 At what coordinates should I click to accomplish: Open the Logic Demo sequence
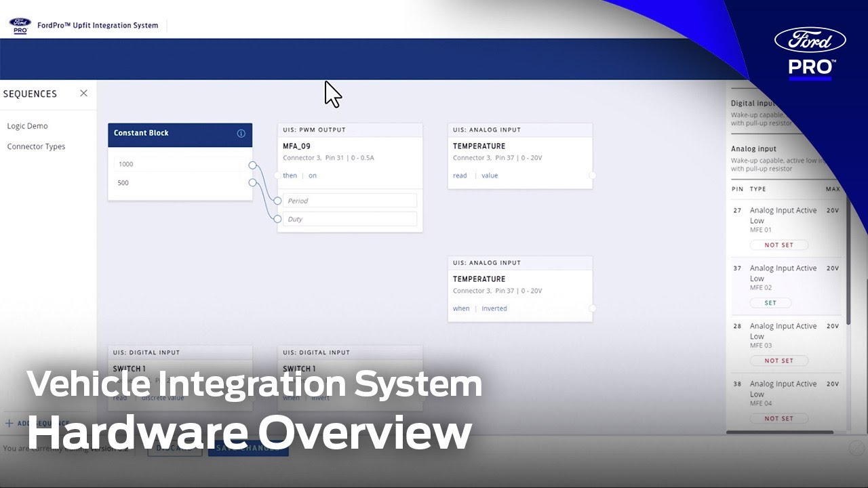pos(28,126)
